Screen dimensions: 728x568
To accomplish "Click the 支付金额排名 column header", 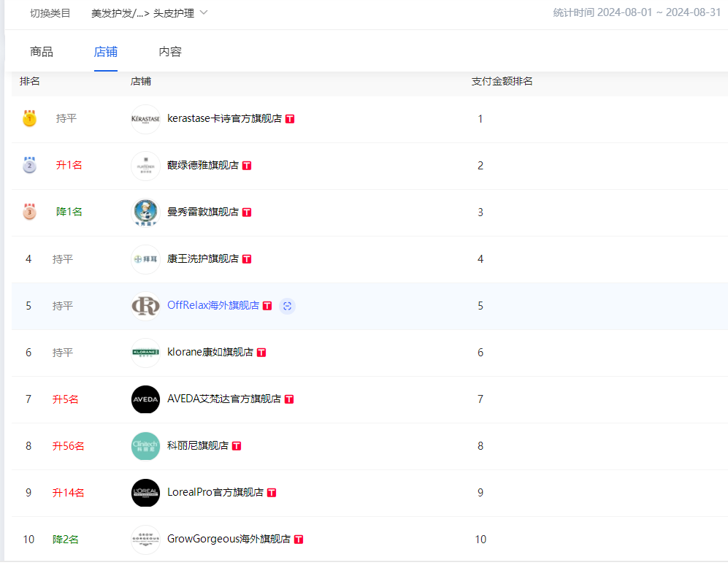I will [502, 81].
